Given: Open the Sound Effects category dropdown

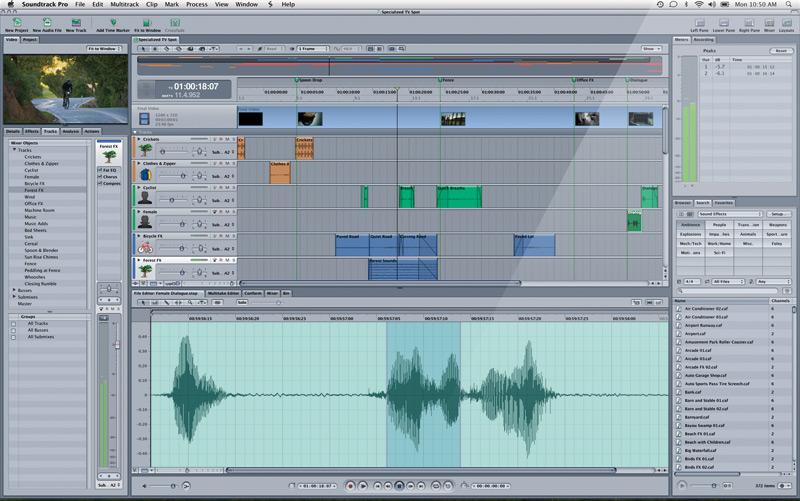Looking at the screenshot, I should [x=730, y=214].
